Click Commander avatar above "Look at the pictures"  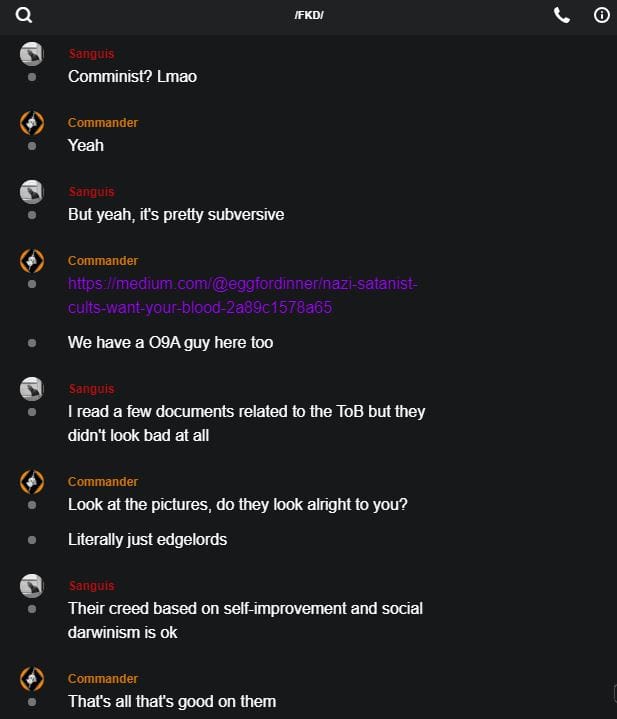pyautogui.click(x=32, y=482)
